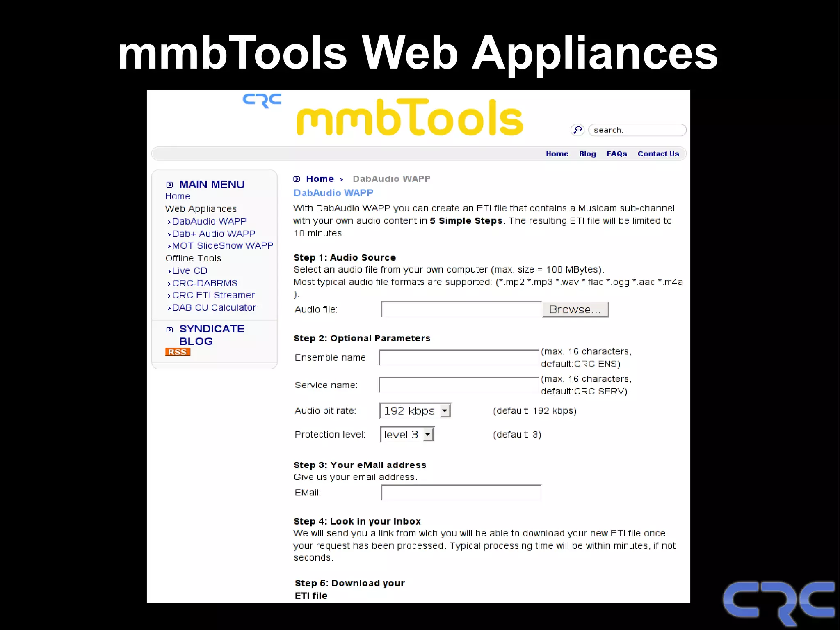The width and height of the screenshot is (840, 630).
Task: Open FAQs in top navigation bar
Action: (616, 154)
